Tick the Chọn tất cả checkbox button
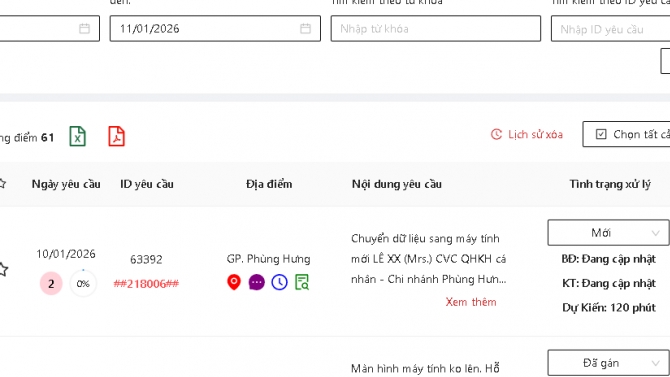Viewport: 670px width, 377px height. click(x=626, y=134)
